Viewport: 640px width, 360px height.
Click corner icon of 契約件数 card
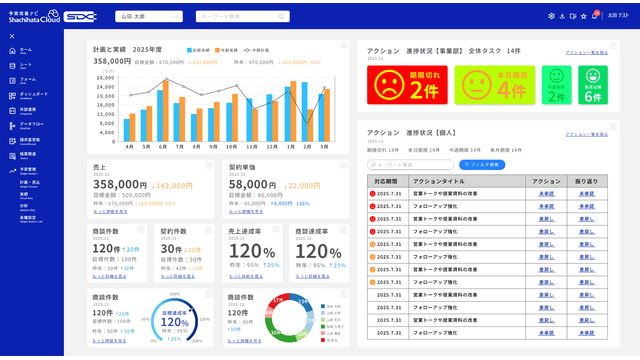208,230
